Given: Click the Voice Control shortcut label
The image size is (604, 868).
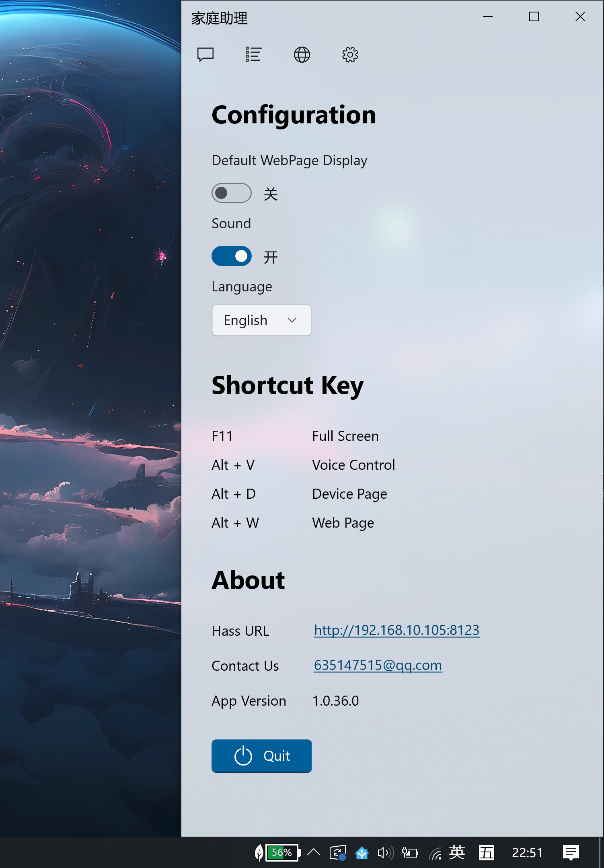Looking at the screenshot, I should click(x=354, y=465).
